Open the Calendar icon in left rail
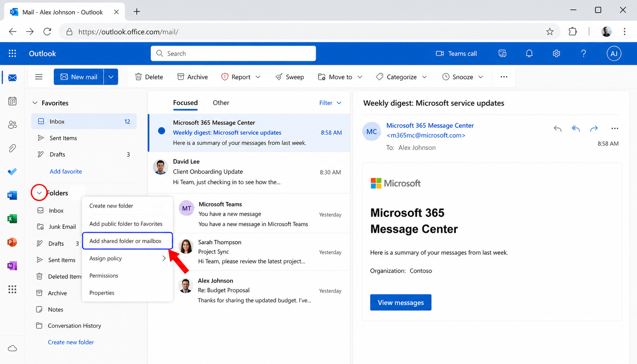This screenshot has height=364, width=637. pos(12,101)
